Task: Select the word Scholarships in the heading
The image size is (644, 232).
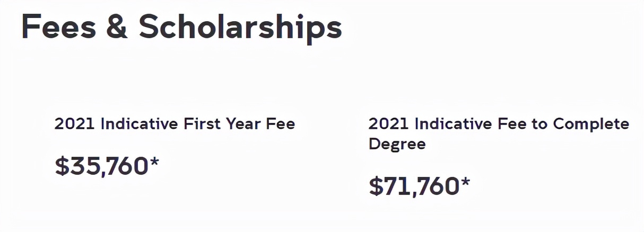Action: coord(240,28)
